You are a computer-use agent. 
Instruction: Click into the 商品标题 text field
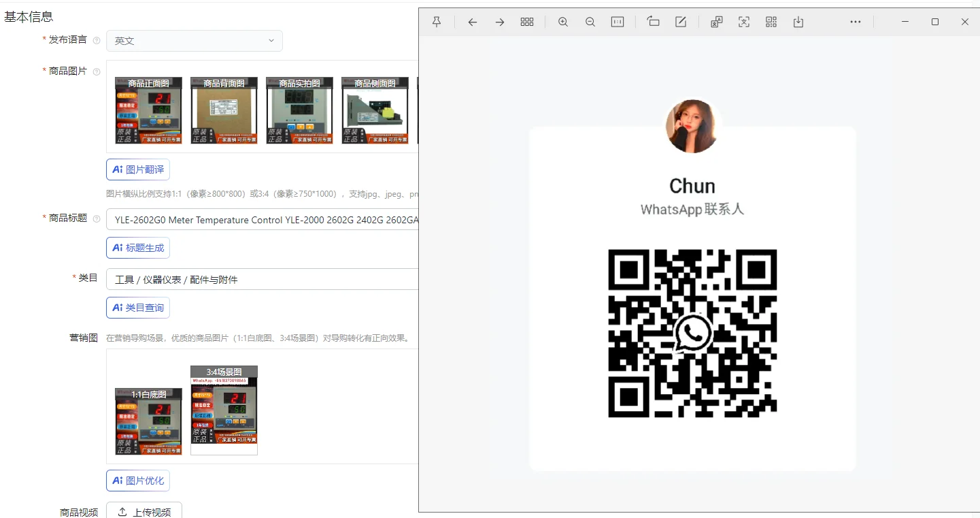[x=262, y=220]
